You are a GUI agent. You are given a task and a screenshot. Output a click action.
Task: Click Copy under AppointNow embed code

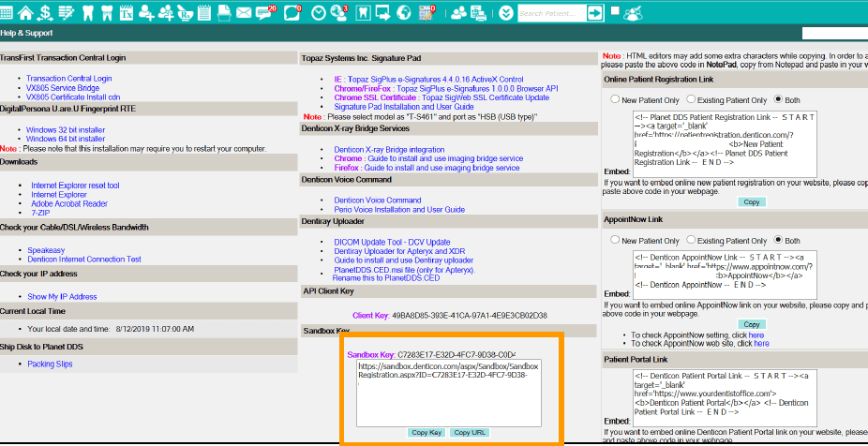[751, 324]
